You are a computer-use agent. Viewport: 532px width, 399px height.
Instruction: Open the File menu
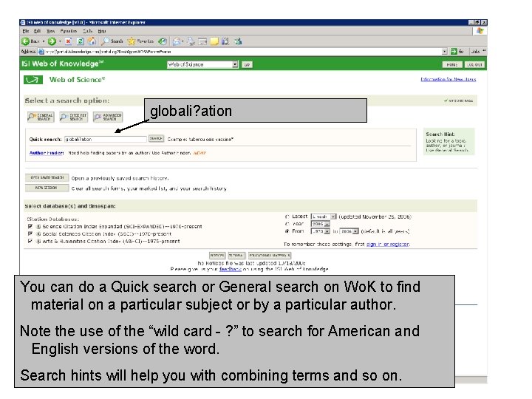[25, 31]
